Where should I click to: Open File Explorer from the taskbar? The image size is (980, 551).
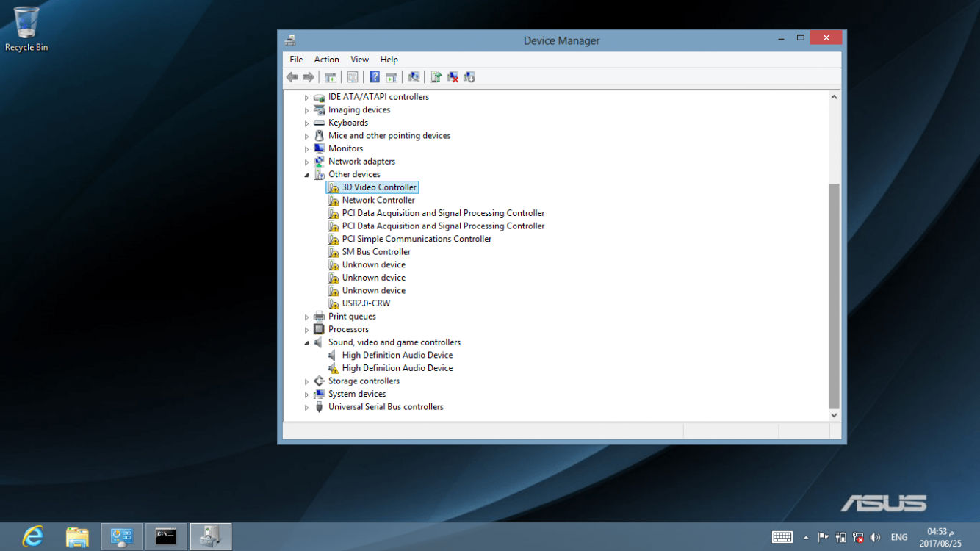[x=77, y=536]
